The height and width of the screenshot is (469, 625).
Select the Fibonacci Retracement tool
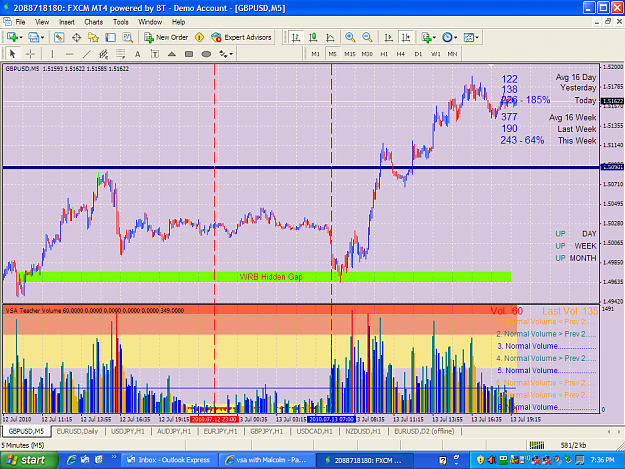(120, 54)
